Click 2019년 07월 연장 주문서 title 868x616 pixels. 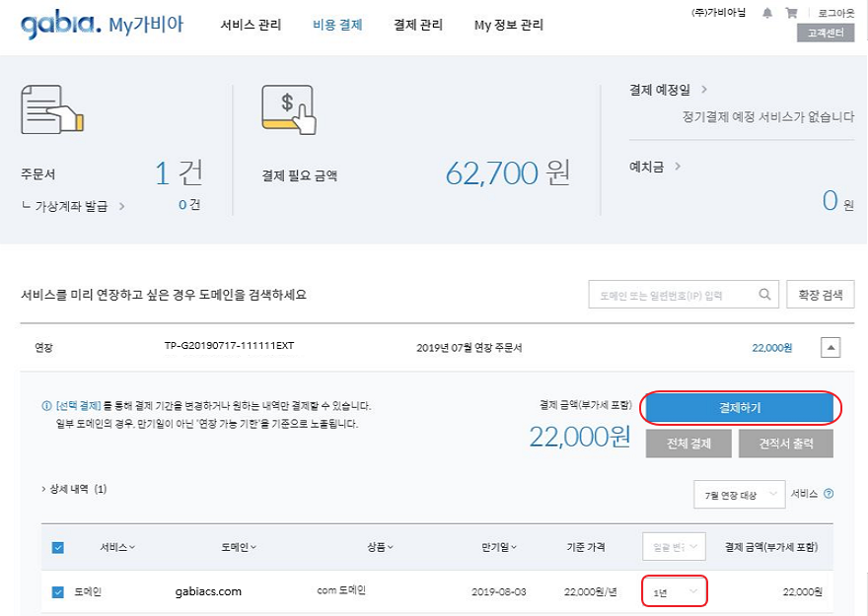click(x=469, y=348)
